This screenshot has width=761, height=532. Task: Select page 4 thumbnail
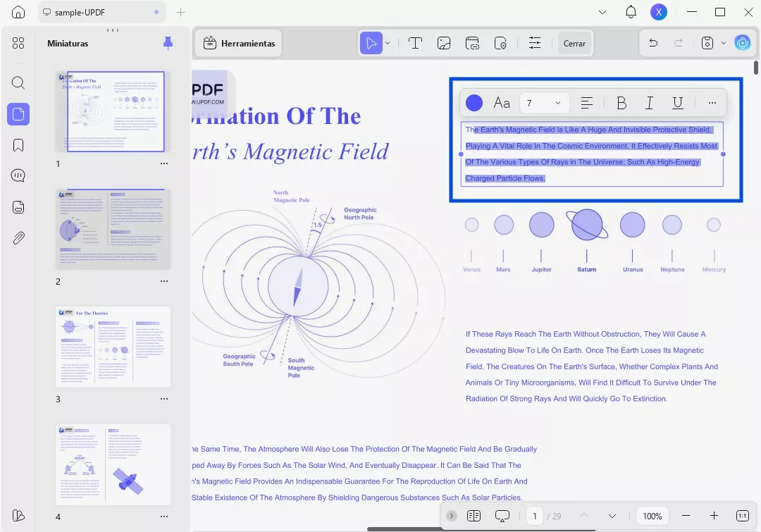(x=113, y=464)
